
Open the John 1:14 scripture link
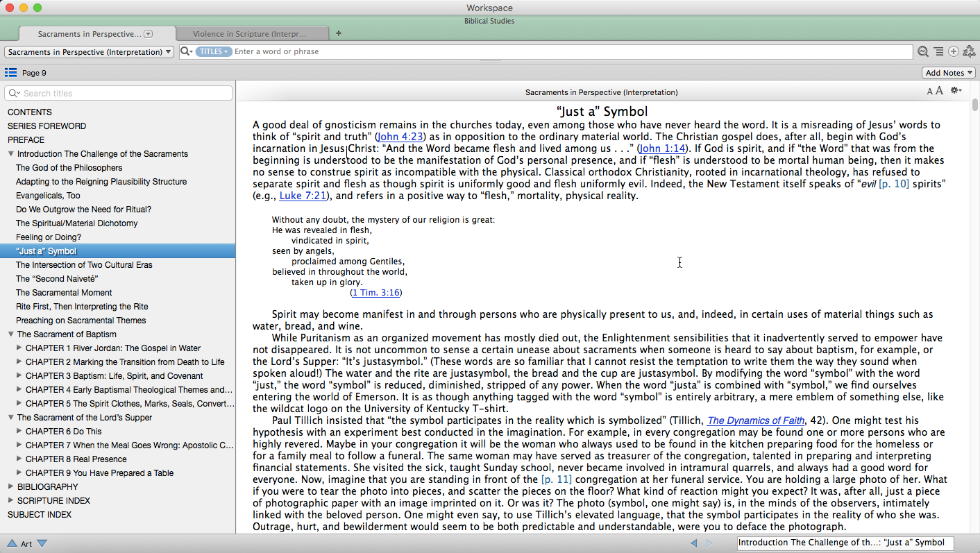(x=662, y=148)
